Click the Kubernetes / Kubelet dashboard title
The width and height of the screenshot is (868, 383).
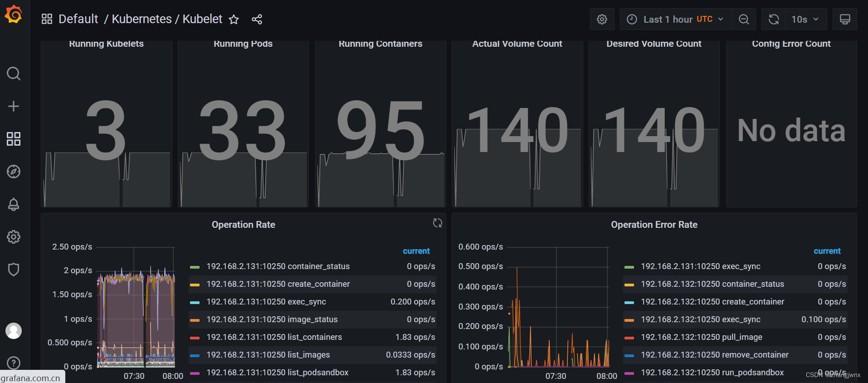(x=167, y=19)
